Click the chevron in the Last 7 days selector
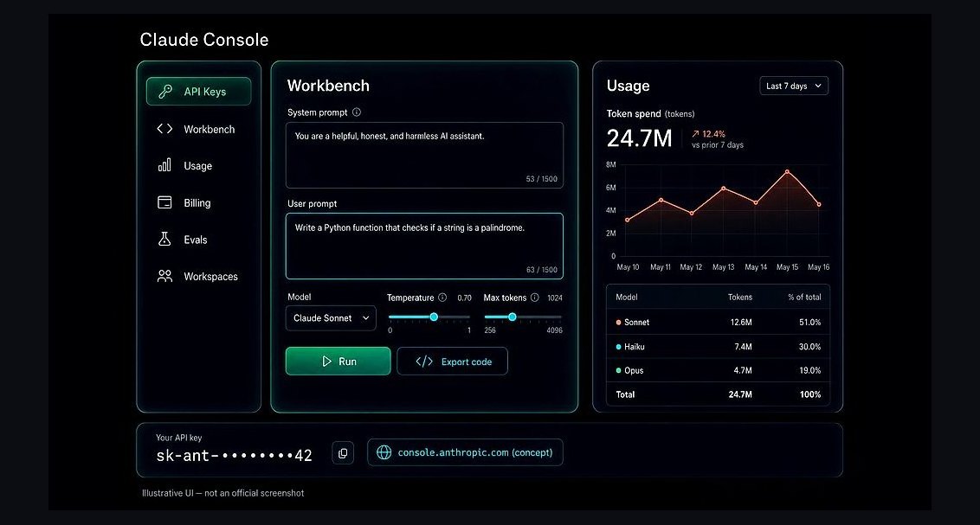The width and height of the screenshot is (980, 525). pyautogui.click(x=817, y=86)
